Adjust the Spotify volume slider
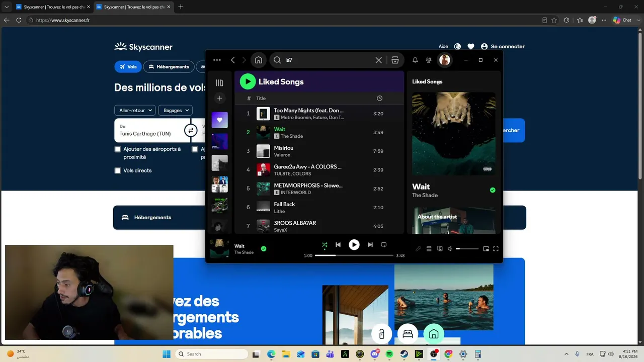Viewport: 644px width, 362px height. (x=467, y=249)
